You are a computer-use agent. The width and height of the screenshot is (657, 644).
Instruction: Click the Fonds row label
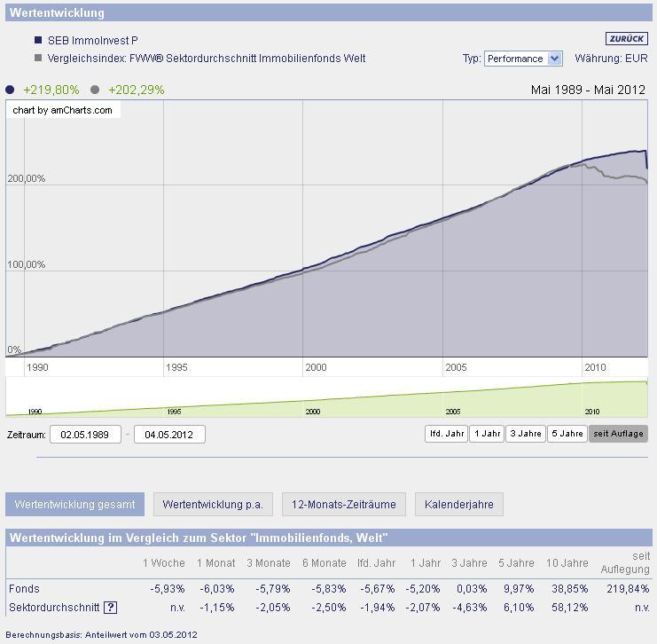tap(24, 589)
